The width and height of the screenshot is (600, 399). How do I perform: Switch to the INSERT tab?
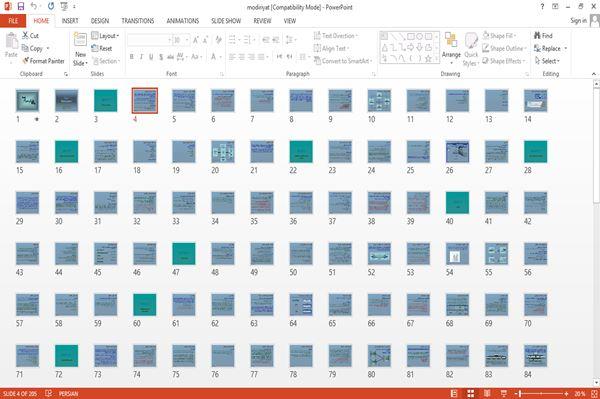pyautogui.click(x=70, y=21)
